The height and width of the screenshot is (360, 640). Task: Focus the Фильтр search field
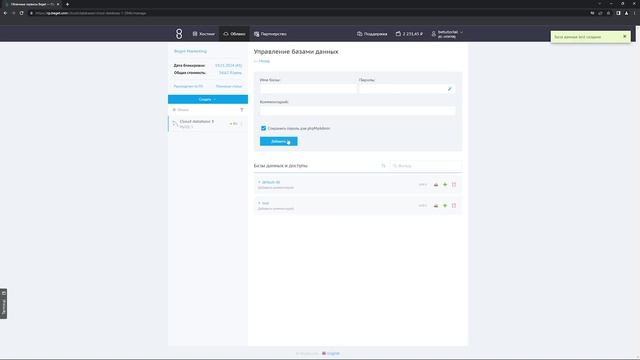click(x=426, y=166)
